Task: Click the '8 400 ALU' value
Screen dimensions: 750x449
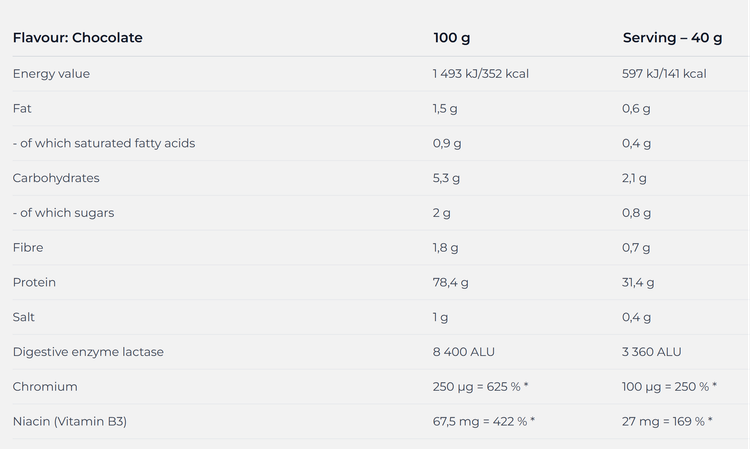Action: click(463, 352)
